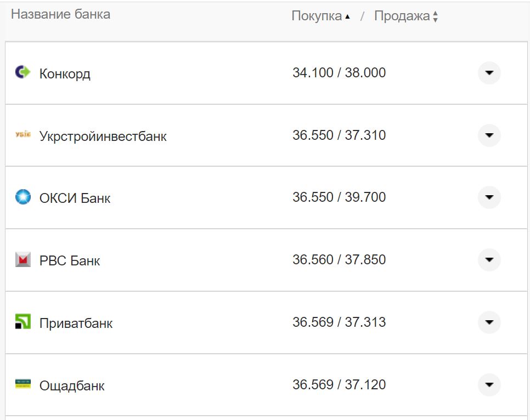Toggle sorting by the Покупка column
The image size is (530, 420).
(x=317, y=16)
